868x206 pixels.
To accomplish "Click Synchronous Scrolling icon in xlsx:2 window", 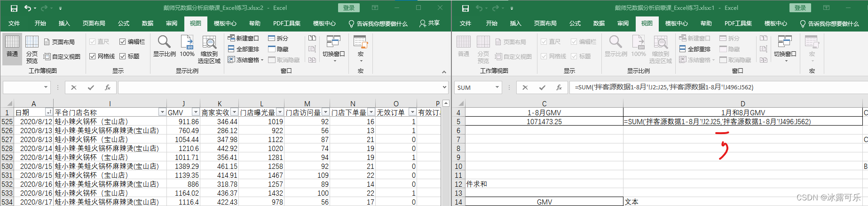I will 312,49.
